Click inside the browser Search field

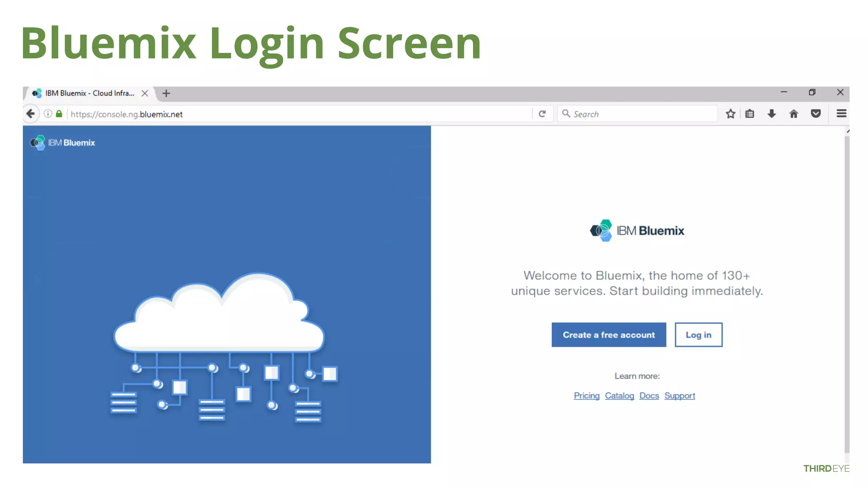[x=637, y=114]
